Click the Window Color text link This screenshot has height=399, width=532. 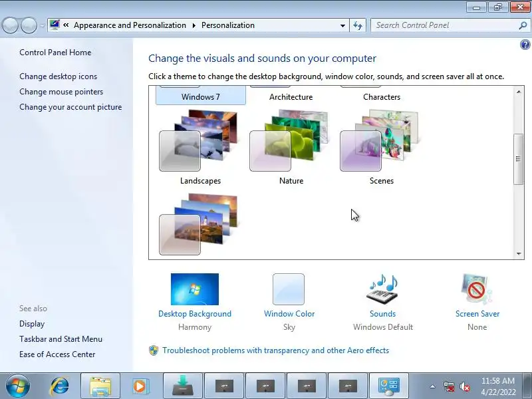coord(289,314)
